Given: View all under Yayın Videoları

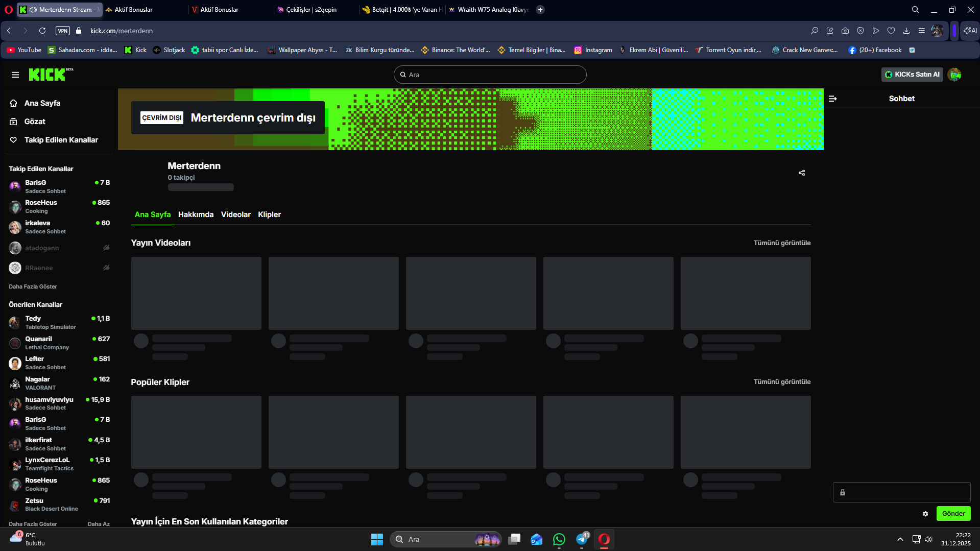Looking at the screenshot, I should tap(782, 243).
